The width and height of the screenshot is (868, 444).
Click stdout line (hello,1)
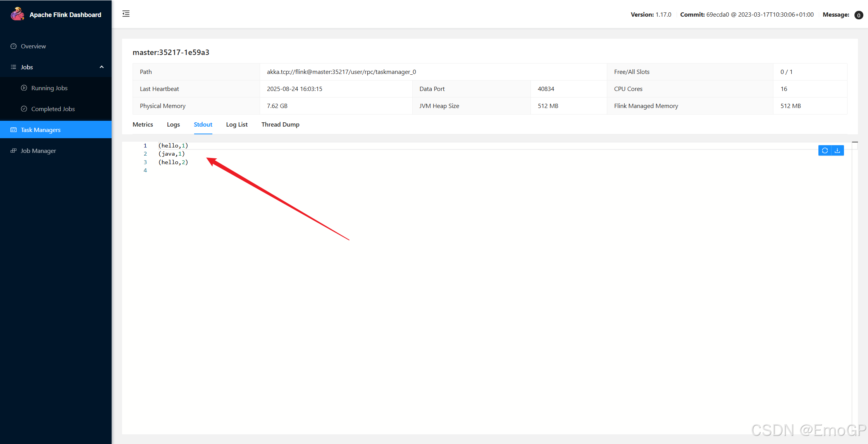coord(173,146)
